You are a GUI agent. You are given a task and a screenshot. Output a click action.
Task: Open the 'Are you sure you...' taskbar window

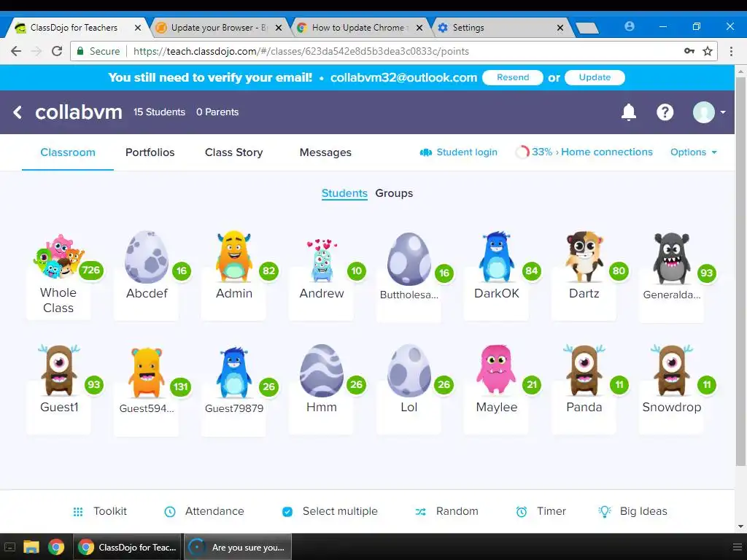(x=238, y=547)
